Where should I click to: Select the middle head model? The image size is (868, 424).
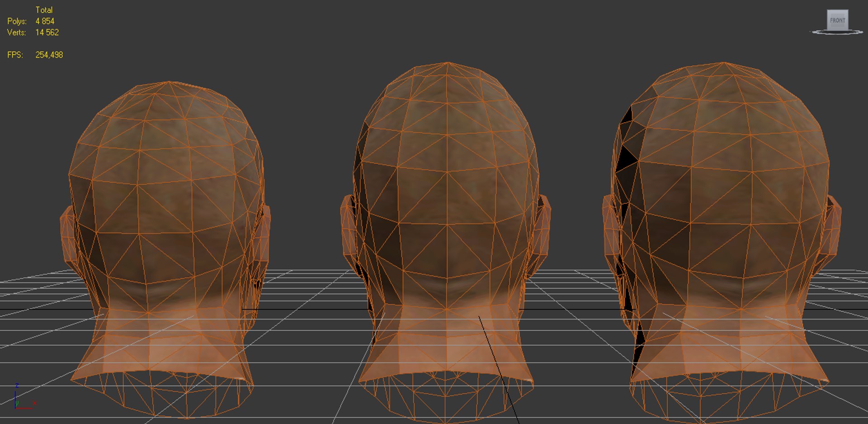(x=446, y=242)
